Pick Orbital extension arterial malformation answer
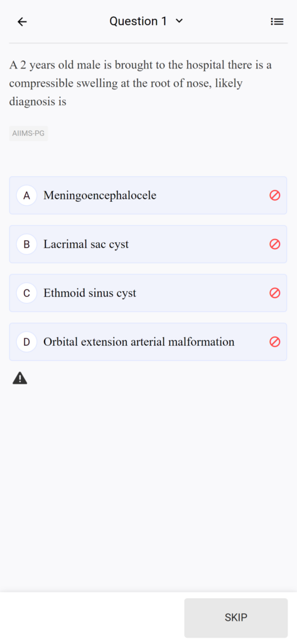The image size is (297, 644). point(148,341)
